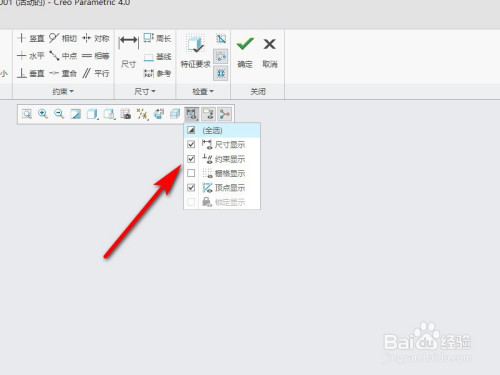Apply the 平行 parallel constraint
Viewport: 500px width, 375px height.
[96, 73]
